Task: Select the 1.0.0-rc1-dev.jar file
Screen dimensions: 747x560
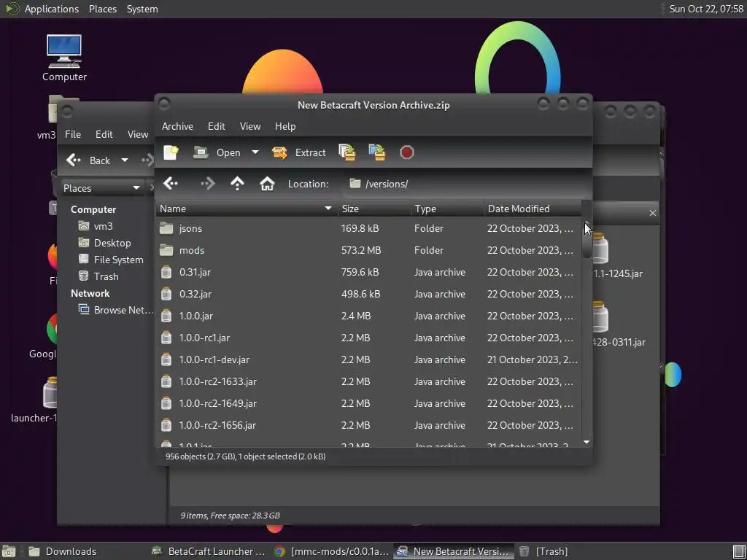Action: click(368, 360)
